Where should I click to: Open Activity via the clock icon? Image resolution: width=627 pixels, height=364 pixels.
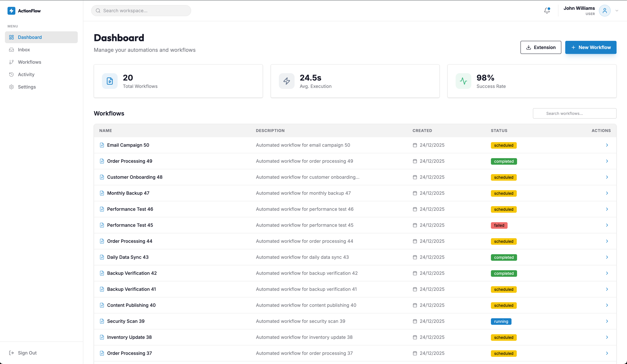(x=12, y=74)
